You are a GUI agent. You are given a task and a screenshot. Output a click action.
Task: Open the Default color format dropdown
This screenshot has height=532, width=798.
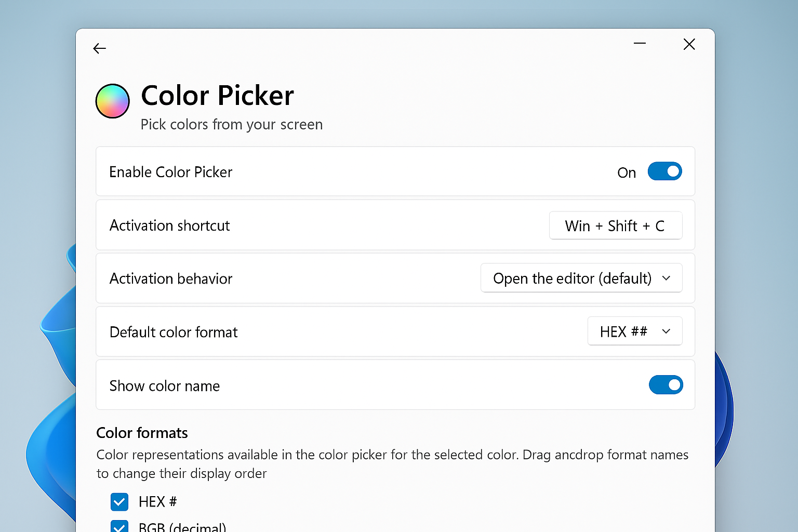[x=635, y=331]
